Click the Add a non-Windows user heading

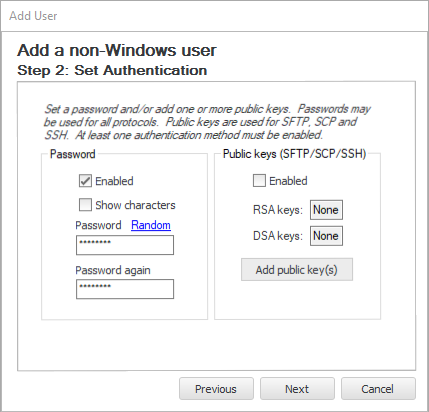pyautogui.click(x=117, y=50)
